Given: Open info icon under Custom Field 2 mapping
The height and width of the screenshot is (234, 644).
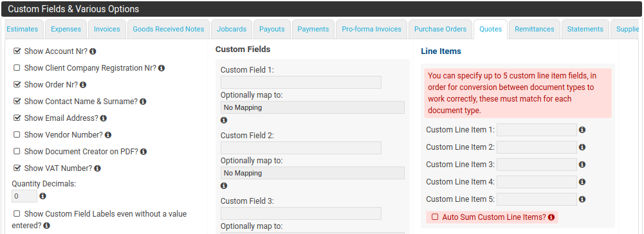Looking at the screenshot, I should point(224,186).
